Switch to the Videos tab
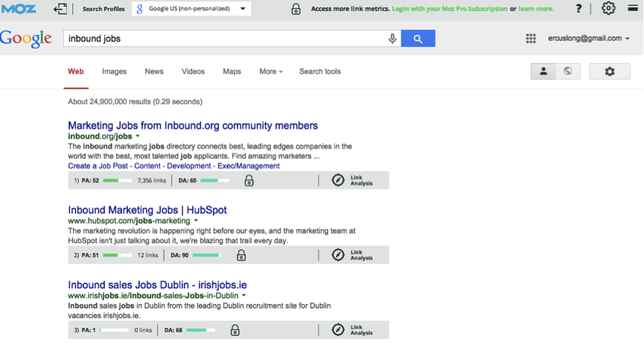 tap(193, 71)
